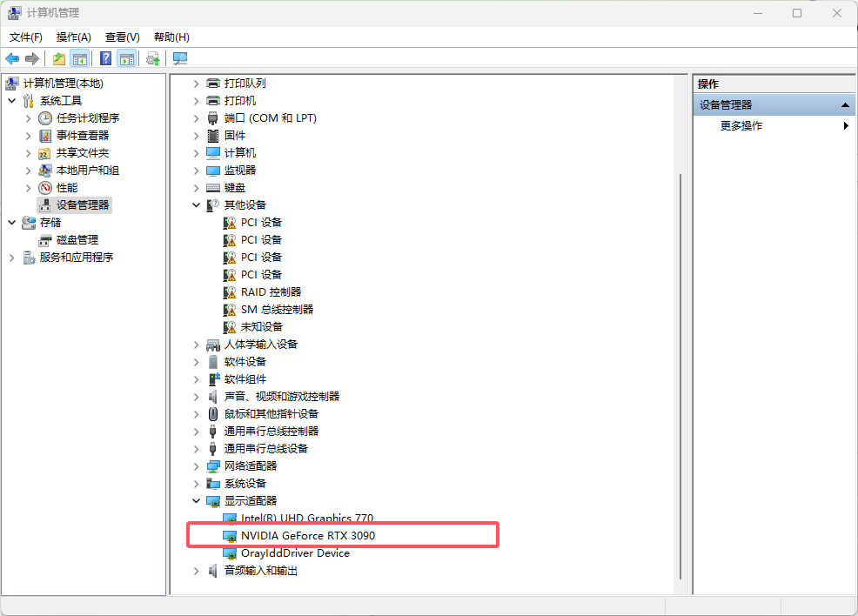Expand the 任务计划程序 node

tap(29, 118)
